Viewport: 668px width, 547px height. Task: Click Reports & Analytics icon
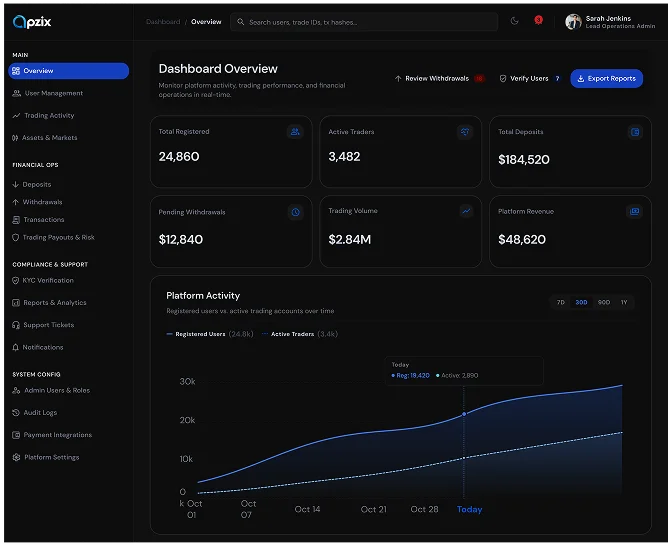[x=16, y=303]
